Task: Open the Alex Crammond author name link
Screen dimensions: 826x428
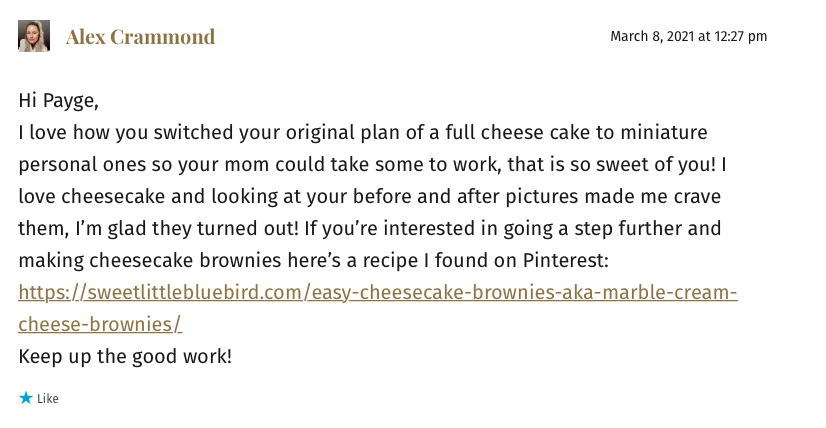Action: (141, 37)
